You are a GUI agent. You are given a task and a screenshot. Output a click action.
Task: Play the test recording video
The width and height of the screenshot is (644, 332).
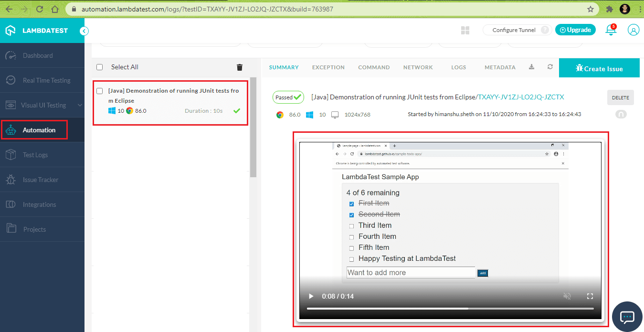pos(311,296)
